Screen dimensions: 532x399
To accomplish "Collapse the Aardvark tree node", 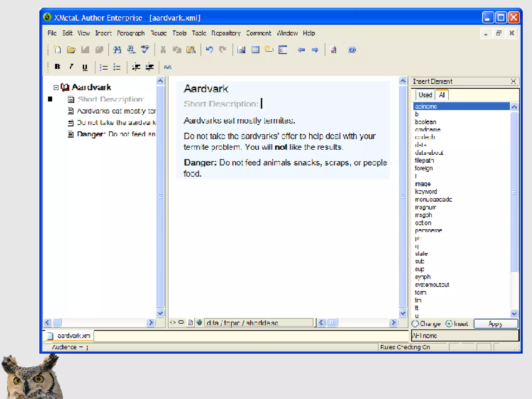I will point(56,88).
